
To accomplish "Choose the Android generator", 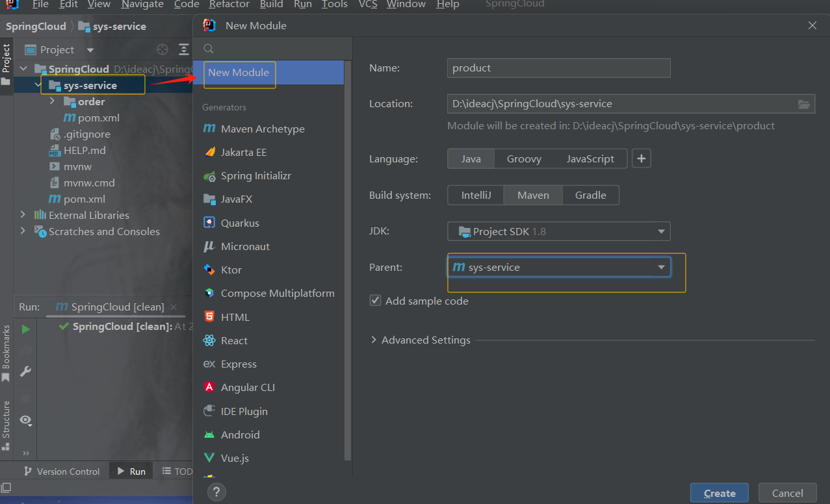I will click(232, 435).
